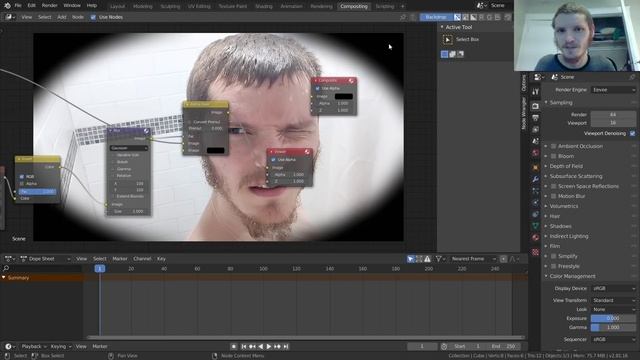Open the Keying popover in the timeline
The width and height of the screenshot is (640, 360).
point(61,347)
